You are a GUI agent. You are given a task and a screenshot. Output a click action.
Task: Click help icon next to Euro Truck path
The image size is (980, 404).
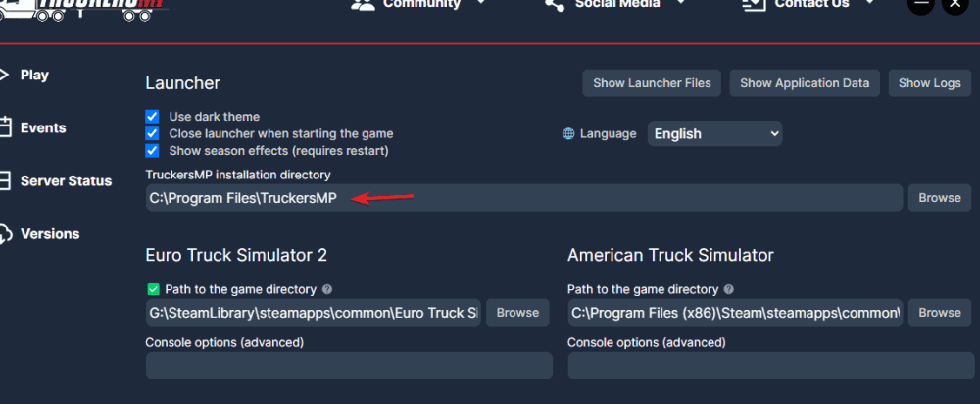pos(327,290)
